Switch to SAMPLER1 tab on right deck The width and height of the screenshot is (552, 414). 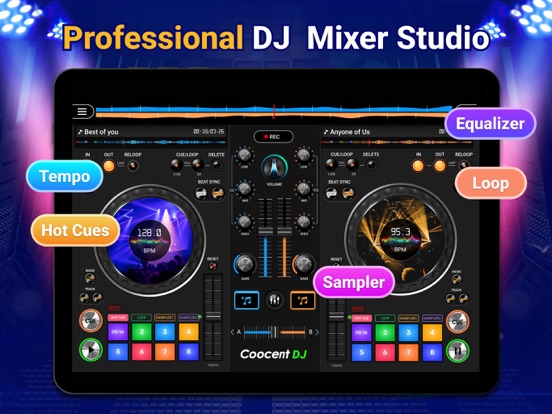click(408, 318)
